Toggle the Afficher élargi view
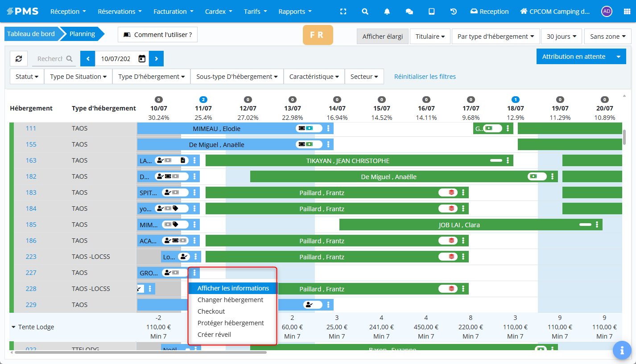 pos(382,37)
